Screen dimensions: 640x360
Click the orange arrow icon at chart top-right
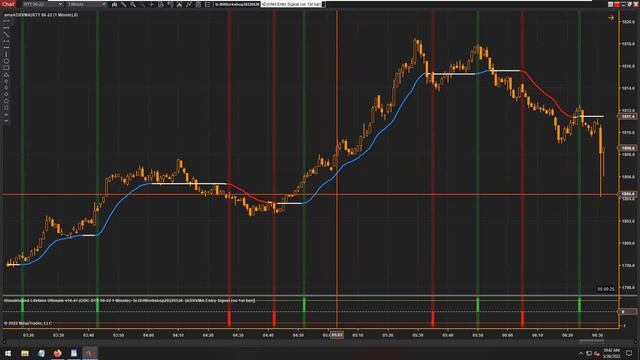[x=611, y=18]
